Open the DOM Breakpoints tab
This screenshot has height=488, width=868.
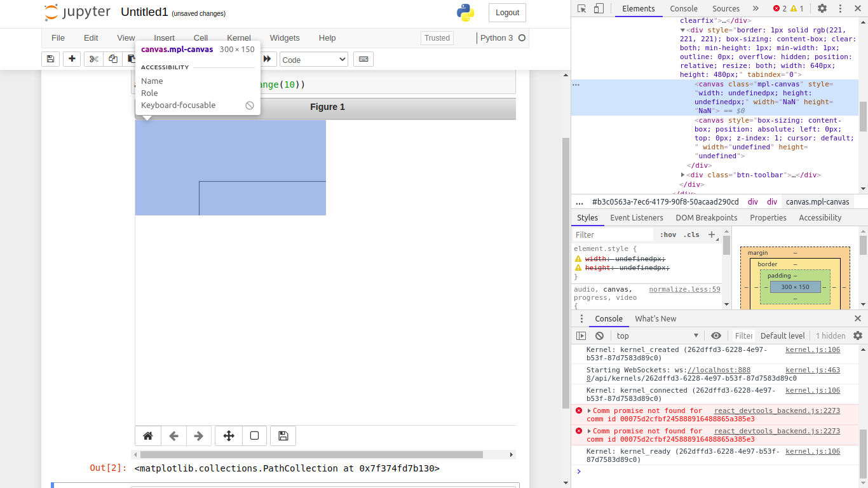pyautogui.click(x=707, y=217)
